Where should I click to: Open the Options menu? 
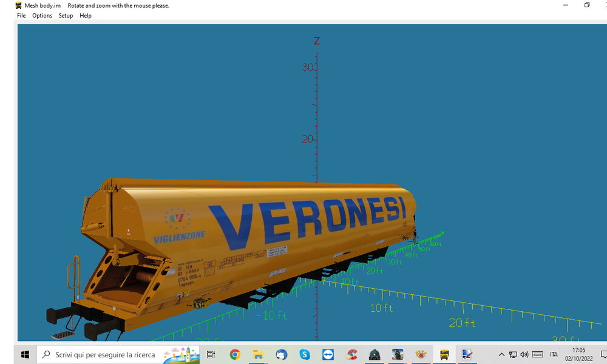(x=42, y=16)
